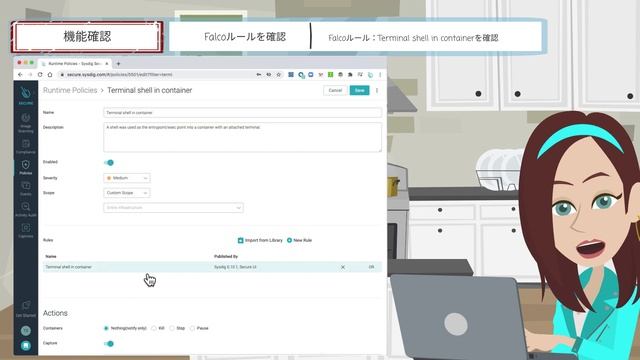Open Image Scanning in the sidebar
This screenshot has width=640, height=360.
click(26, 123)
